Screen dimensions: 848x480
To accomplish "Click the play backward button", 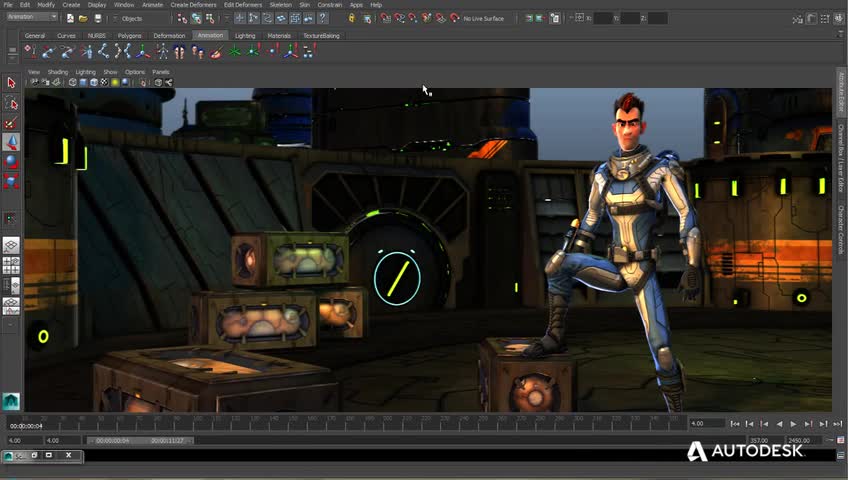I will point(779,424).
